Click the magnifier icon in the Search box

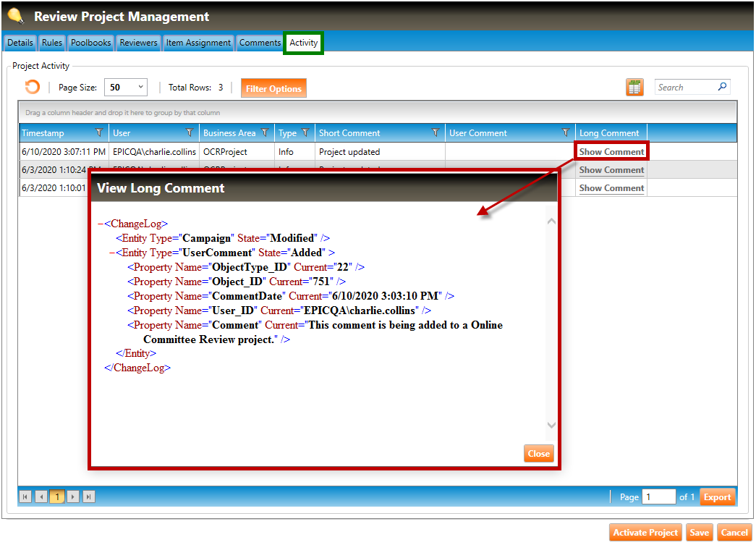tap(722, 87)
